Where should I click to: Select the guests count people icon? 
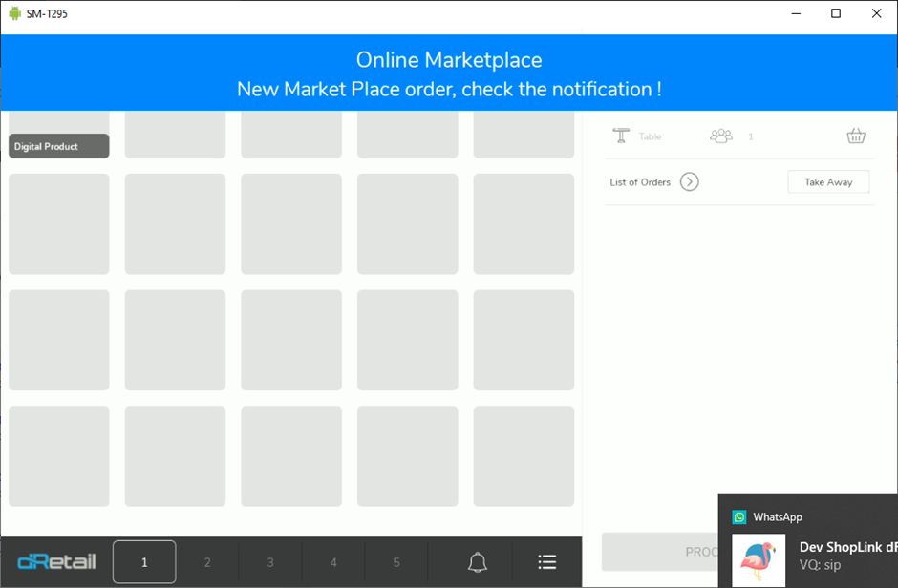click(x=721, y=136)
